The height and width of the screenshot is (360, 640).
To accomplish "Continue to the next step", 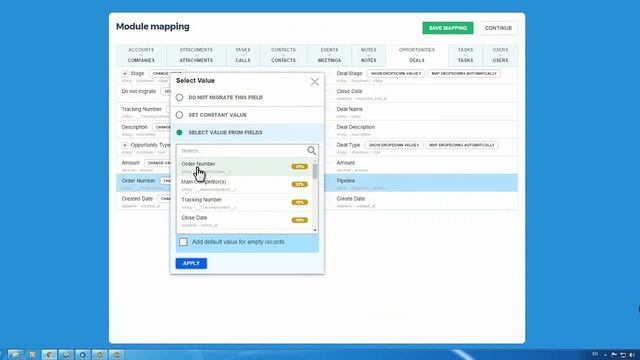I will (x=498, y=28).
